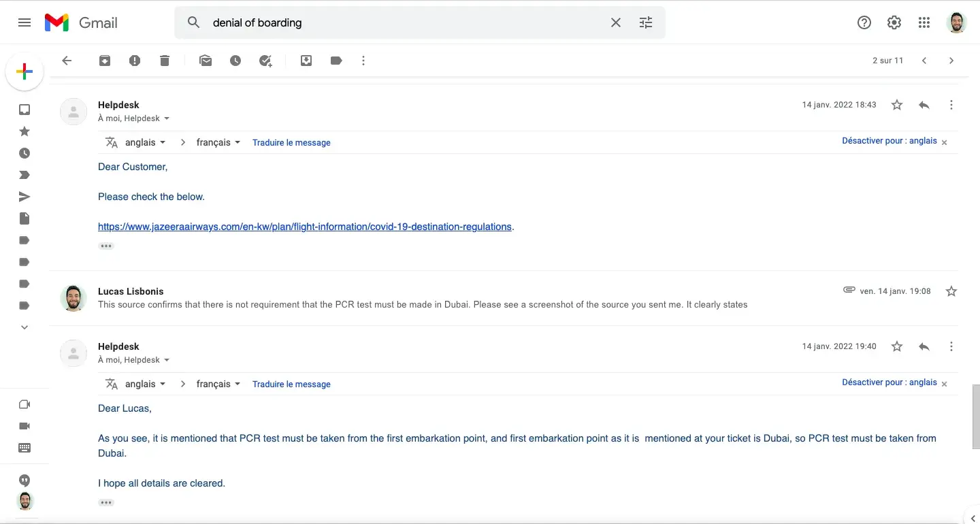This screenshot has height=524, width=980.
Task: Open the main menu hamburger button
Action: click(x=24, y=22)
